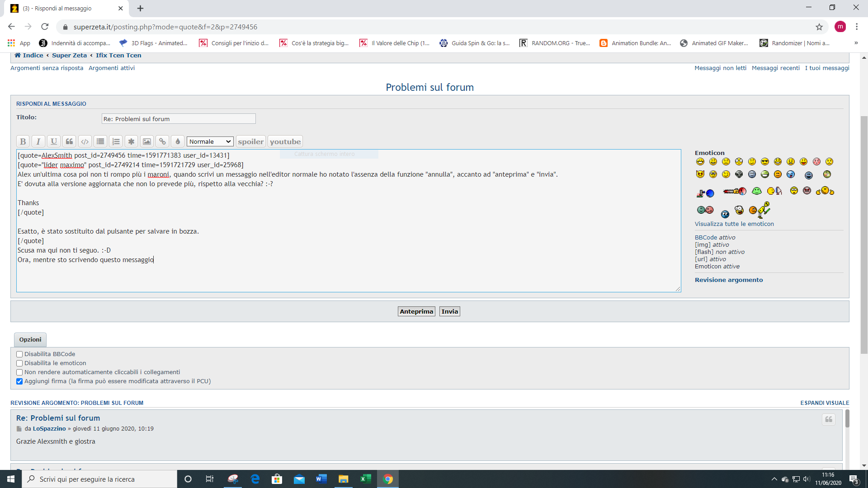Submit the reply with Invia button
868x488 pixels.
tap(449, 311)
